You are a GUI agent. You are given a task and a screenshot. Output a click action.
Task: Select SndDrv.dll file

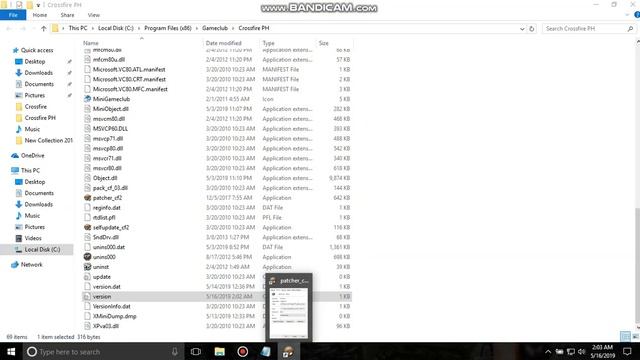pos(106,237)
